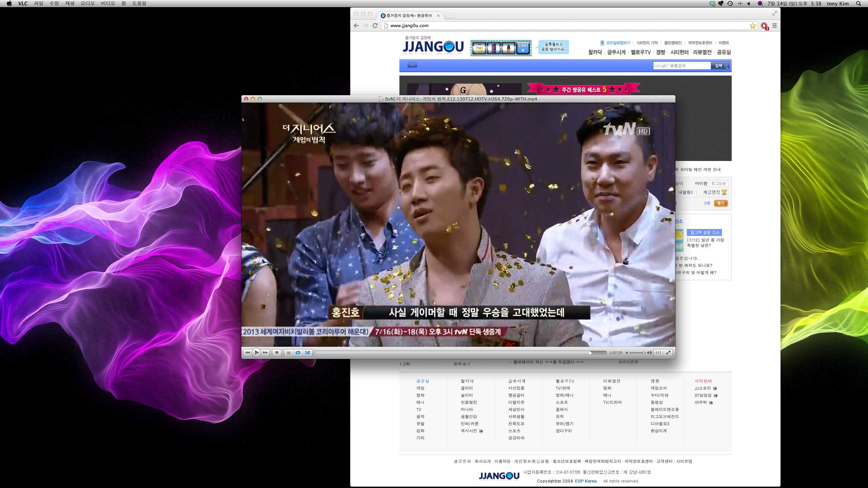Image resolution: width=868 pixels, height=488 pixels.
Task: Go to the 공유실 section in main navigation
Action: pos(724,52)
